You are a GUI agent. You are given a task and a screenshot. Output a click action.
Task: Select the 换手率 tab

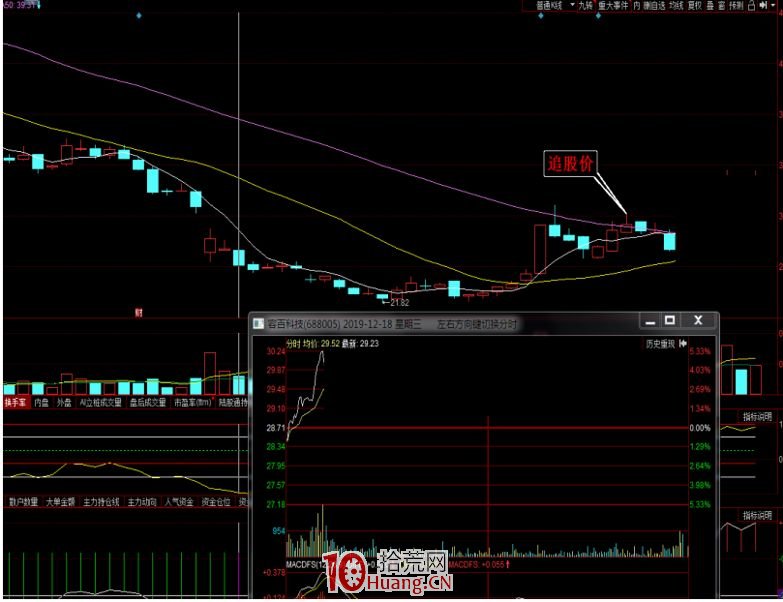point(15,402)
